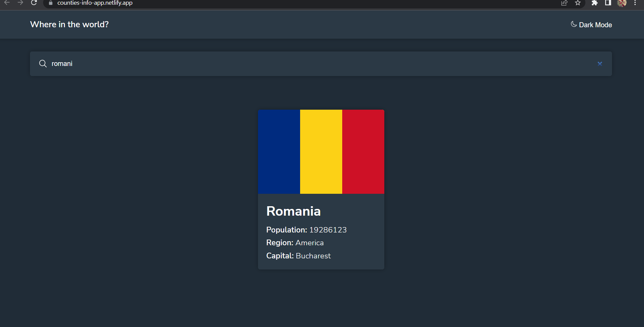Reload the page with the refresh icon
Viewport: 644px width, 327px height.
(x=34, y=3)
